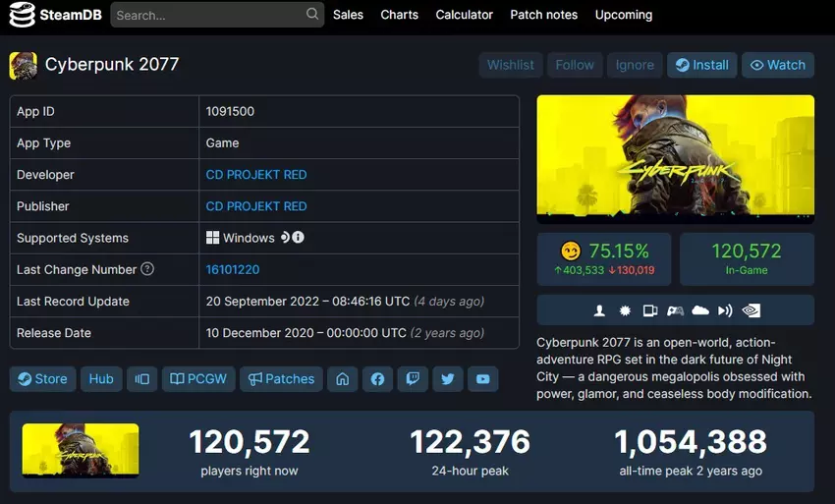
Task: Open the Twitter profile icon
Action: pos(448,379)
